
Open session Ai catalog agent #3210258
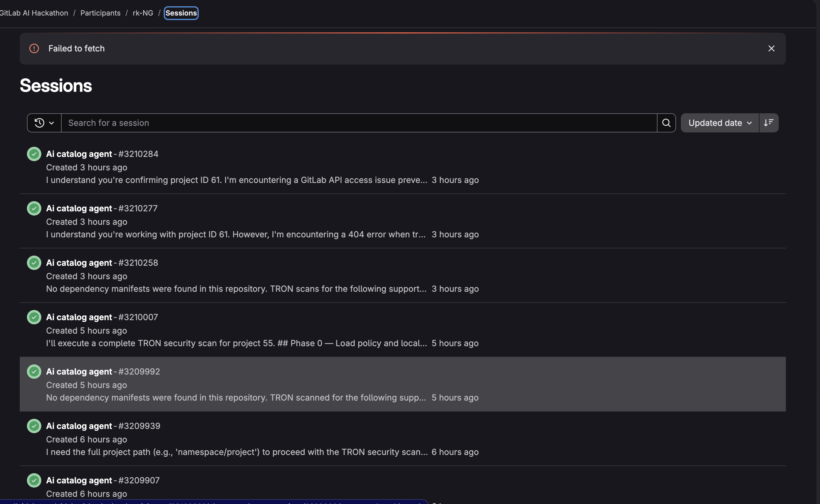[x=79, y=263]
